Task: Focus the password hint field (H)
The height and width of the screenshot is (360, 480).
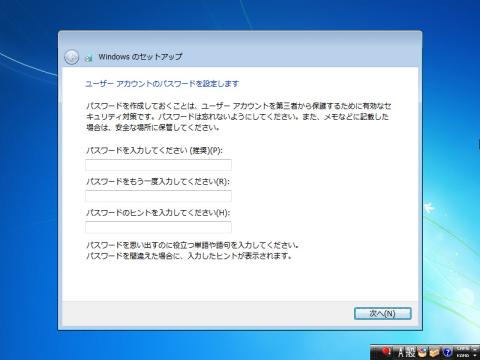Action: click(158, 227)
